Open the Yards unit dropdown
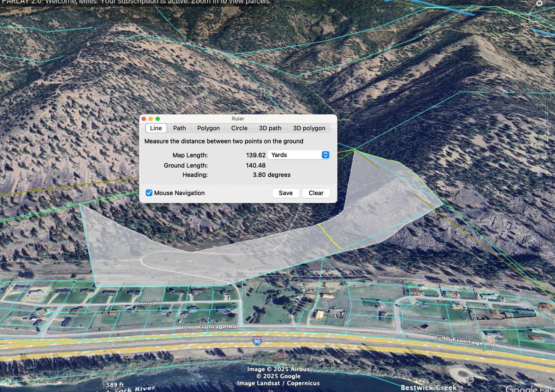This screenshot has width=555, height=392. point(299,155)
